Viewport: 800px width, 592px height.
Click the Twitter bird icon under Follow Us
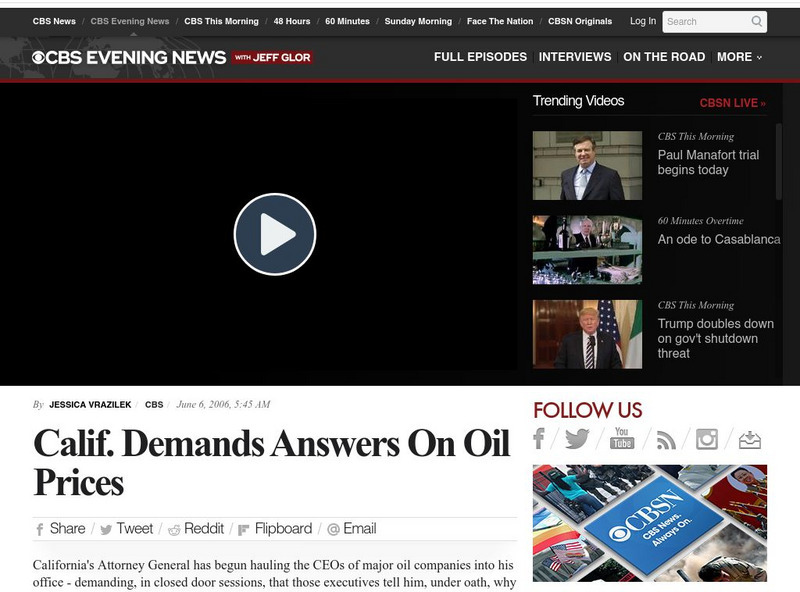(x=578, y=437)
